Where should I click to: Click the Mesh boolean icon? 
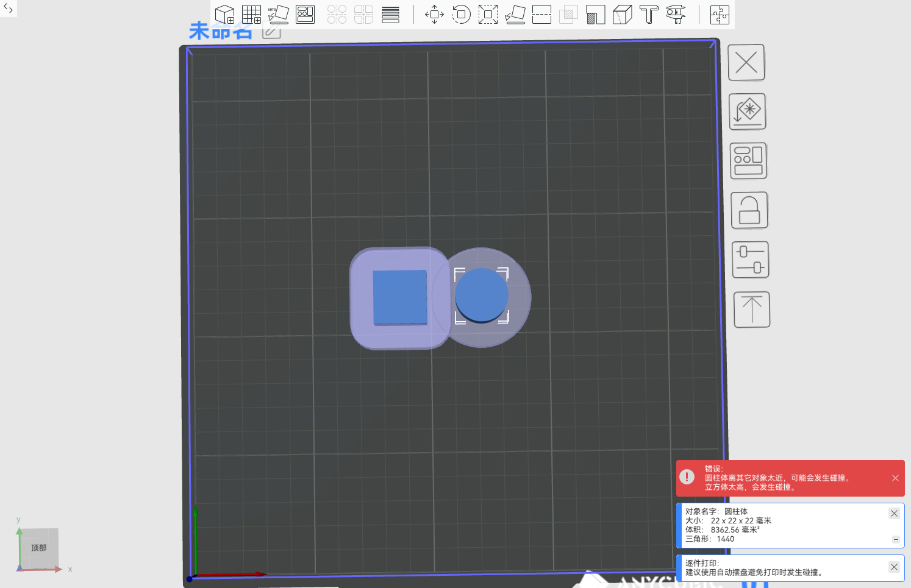click(568, 14)
